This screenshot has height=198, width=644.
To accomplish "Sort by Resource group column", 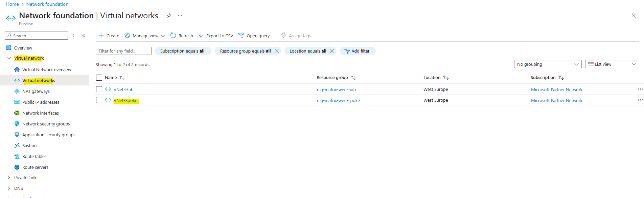I will [336, 78].
